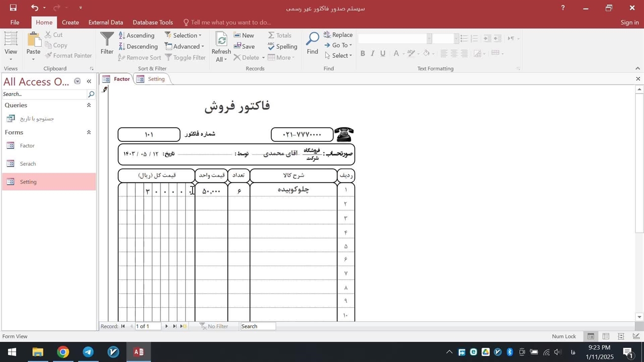Collapse the Forms group in navigation pane

coord(89,132)
